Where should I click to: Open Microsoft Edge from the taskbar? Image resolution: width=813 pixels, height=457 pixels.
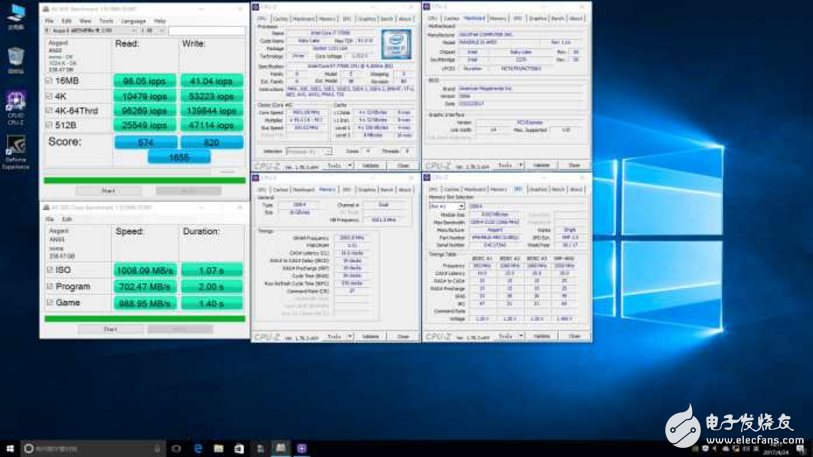click(x=197, y=449)
